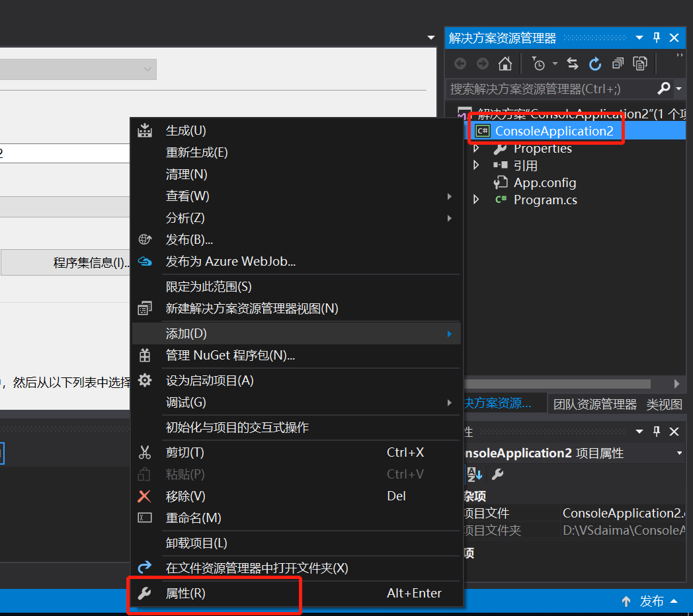This screenshot has width=693, height=616.
Task: Expand the Properties tree node
Action: click(476, 148)
